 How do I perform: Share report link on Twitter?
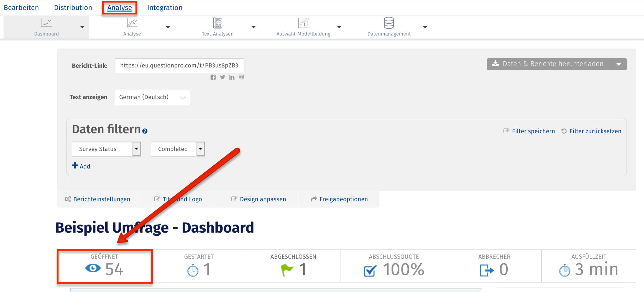pyautogui.click(x=223, y=77)
